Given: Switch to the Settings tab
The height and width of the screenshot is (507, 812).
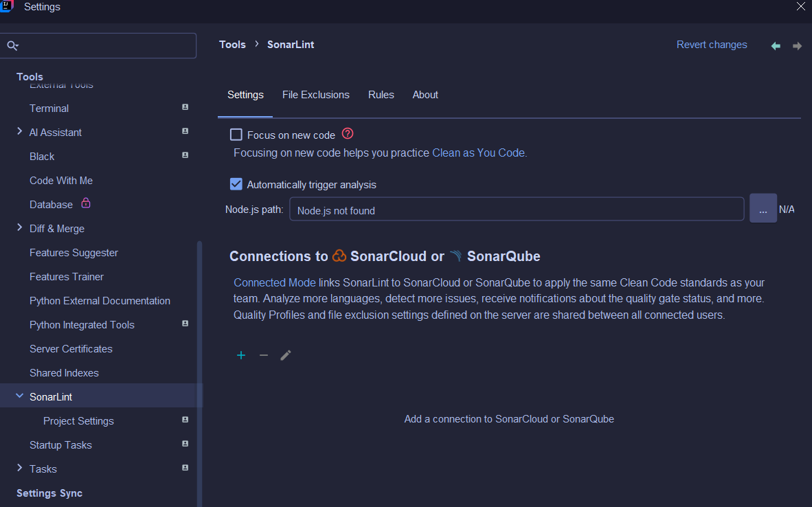Looking at the screenshot, I should 245,95.
